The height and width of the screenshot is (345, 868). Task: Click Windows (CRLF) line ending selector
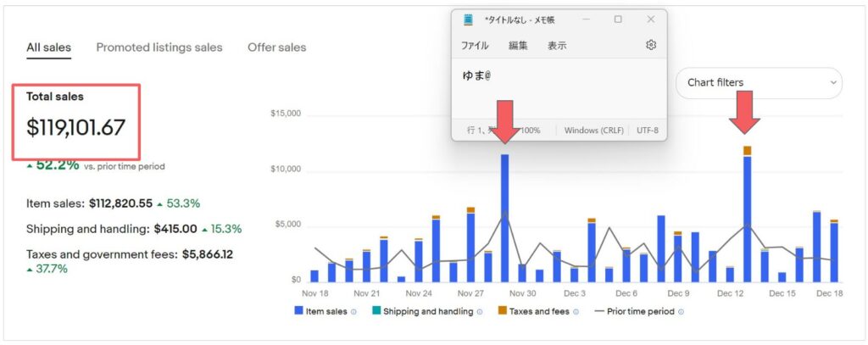(593, 131)
